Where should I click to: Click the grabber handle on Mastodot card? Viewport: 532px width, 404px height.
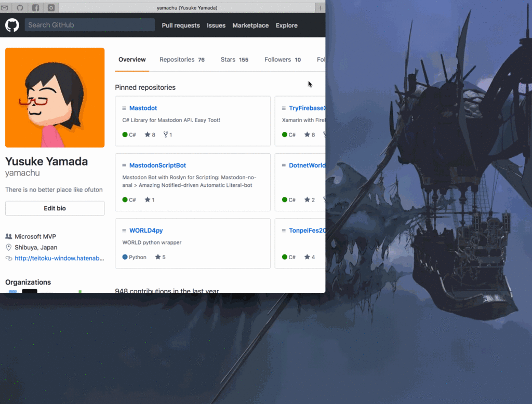tap(124, 108)
